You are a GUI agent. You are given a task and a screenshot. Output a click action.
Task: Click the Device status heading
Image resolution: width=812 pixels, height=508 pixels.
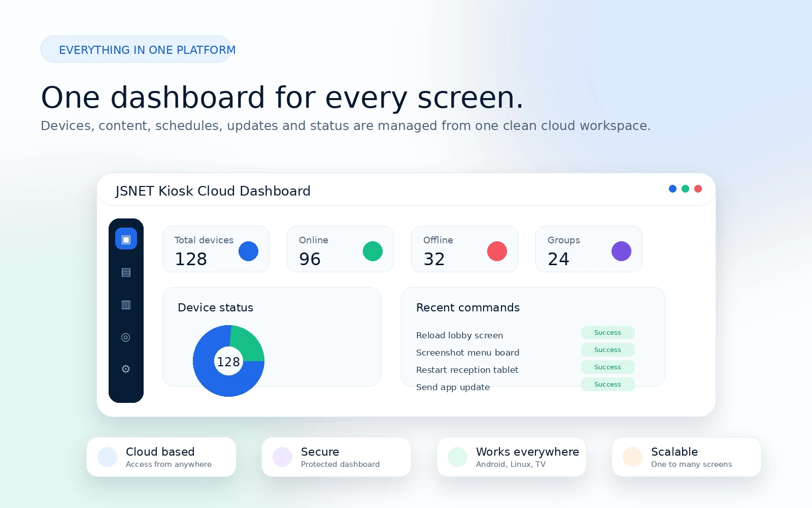(215, 307)
